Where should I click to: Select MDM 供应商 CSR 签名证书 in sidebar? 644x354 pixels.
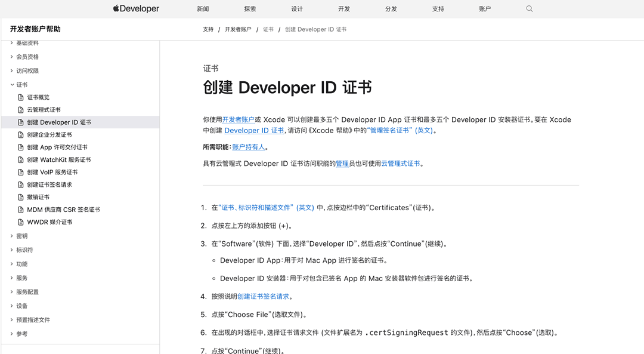[x=63, y=210]
